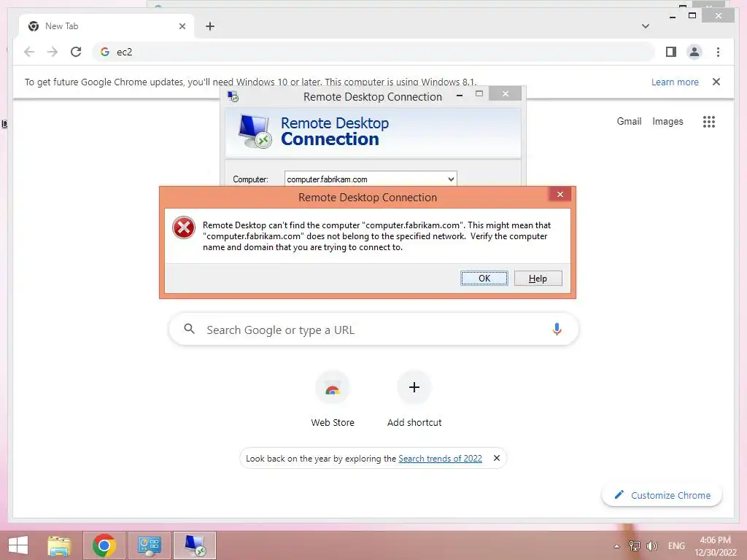The image size is (747, 560).
Task: Close the New Tab tab
Action: [x=182, y=26]
